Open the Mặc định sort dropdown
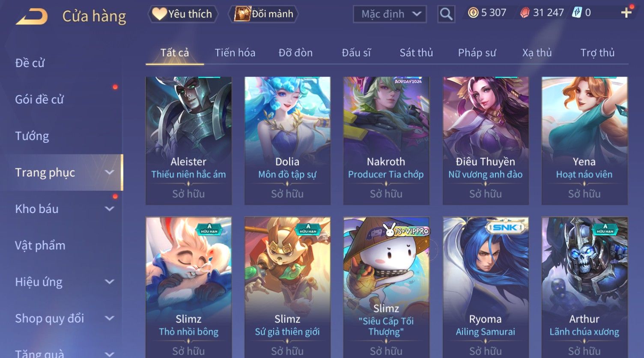Screen dimensions: 644x358 point(390,14)
